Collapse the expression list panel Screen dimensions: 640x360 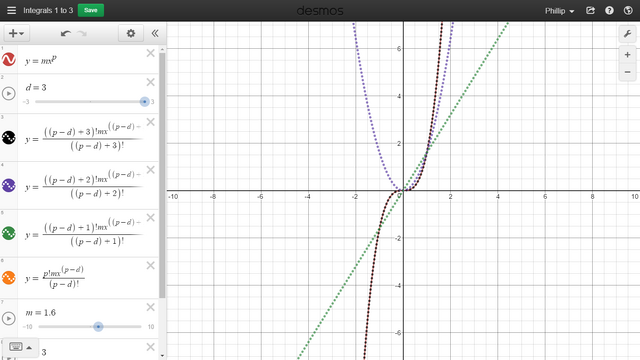(155, 33)
